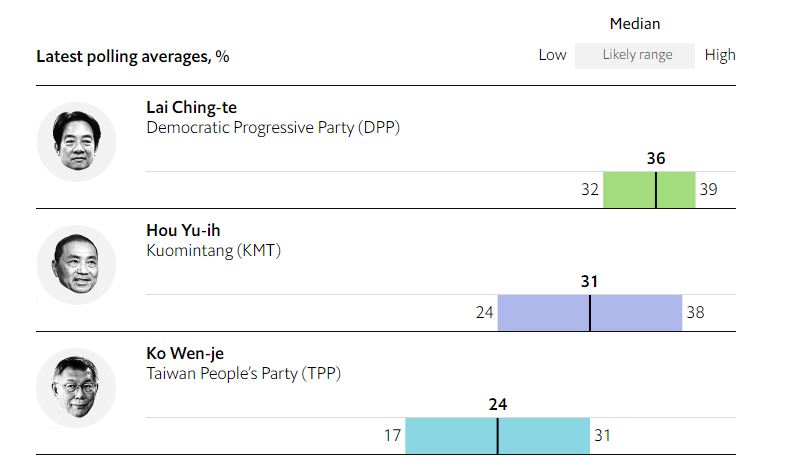Click the median value 24 for Ko
This screenshot has width=797, height=474.
(498, 404)
